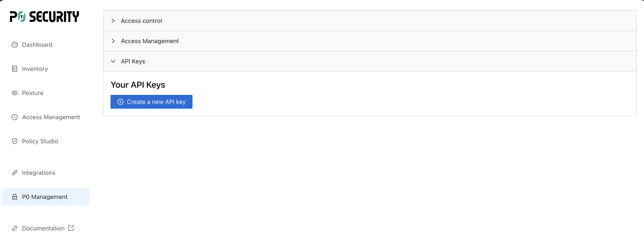Click the Policy Studio shield icon

point(15,141)
